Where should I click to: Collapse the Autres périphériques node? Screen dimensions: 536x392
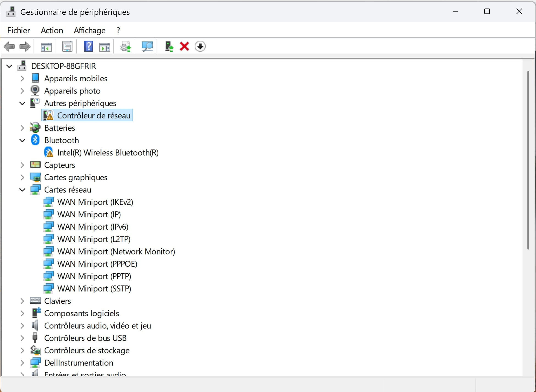(x=22, y=103)
